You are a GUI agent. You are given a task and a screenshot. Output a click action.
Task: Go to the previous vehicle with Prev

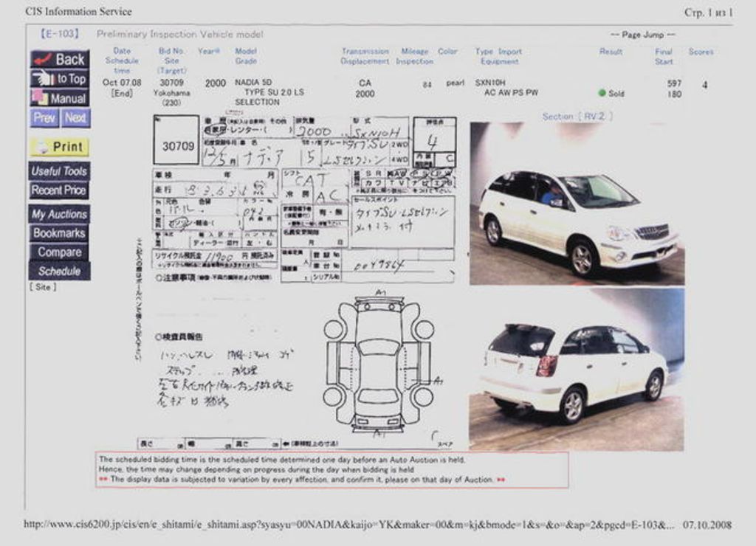pos(45,118)
